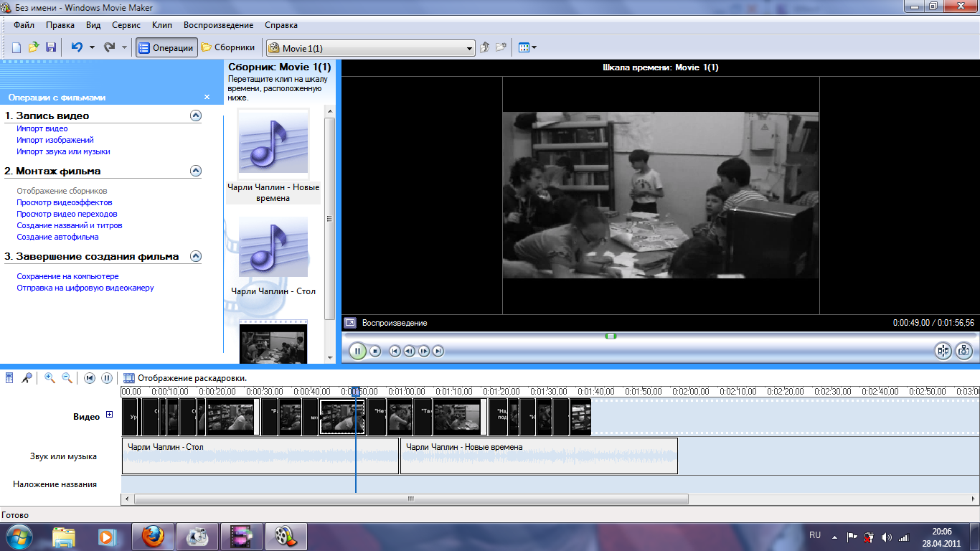Open the views dropdown in the toolbar

527,47
